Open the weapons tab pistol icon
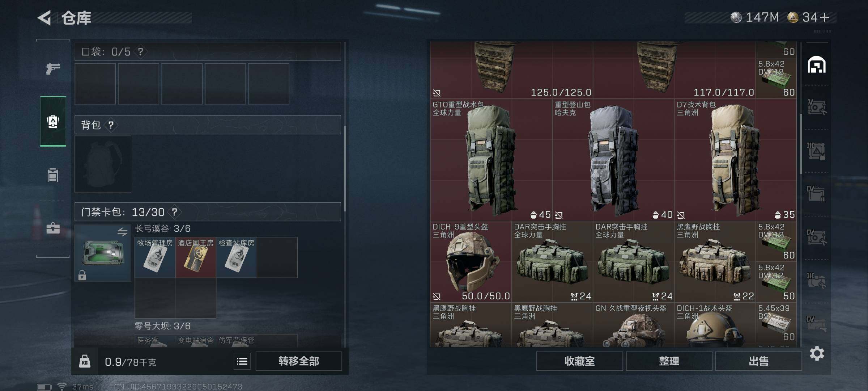 (53, 68)
